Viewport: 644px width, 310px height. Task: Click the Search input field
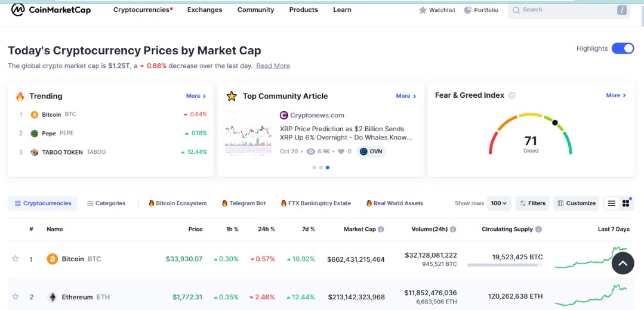(561, 10)
